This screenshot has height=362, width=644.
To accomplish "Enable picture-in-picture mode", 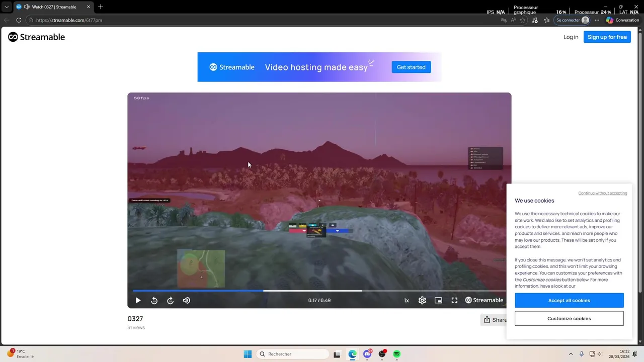I will 438,300.
